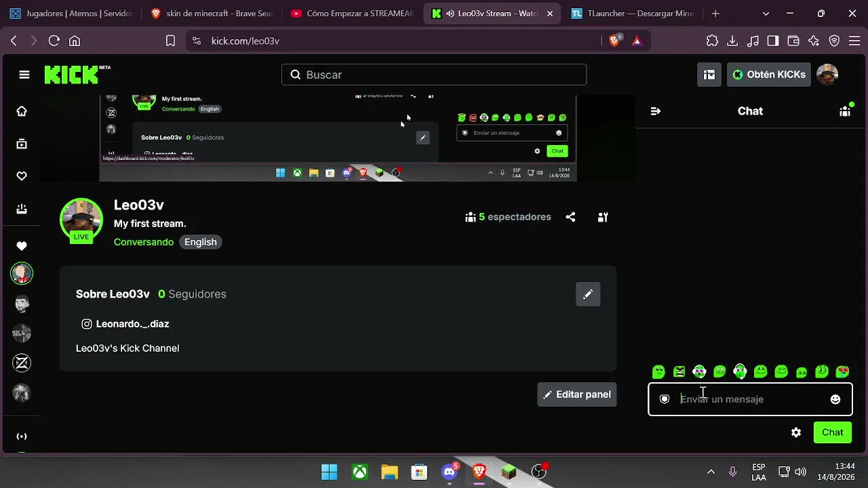Switch to the TLauncher Descargar Minecraft tab
This screenshot has width=868, height=488.
tap(631, 14)
